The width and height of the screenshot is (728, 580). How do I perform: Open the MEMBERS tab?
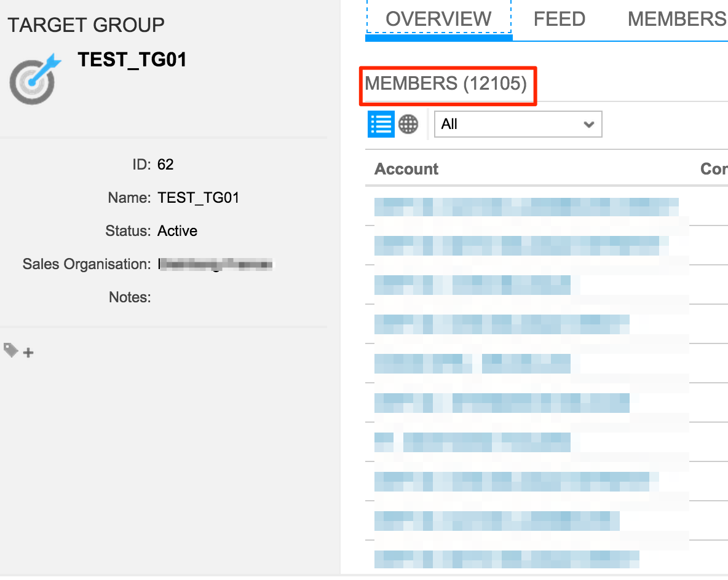tap(676, 18)
